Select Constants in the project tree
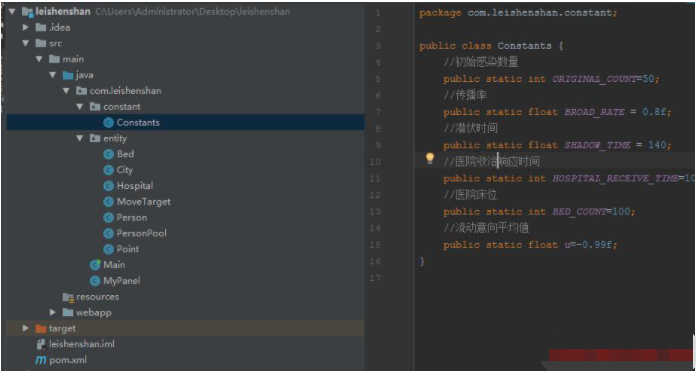This screenshot has width=696, height=371. click(x=138, y=122)
